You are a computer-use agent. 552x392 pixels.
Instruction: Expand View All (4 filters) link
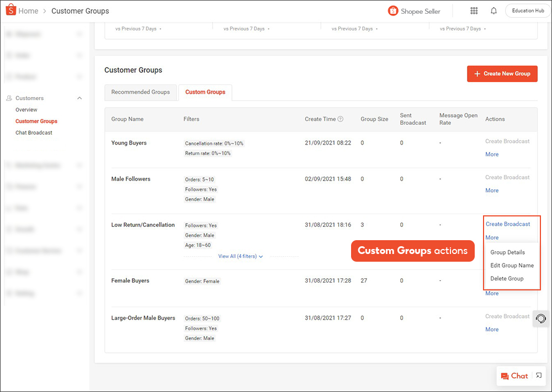click(241, 256)
